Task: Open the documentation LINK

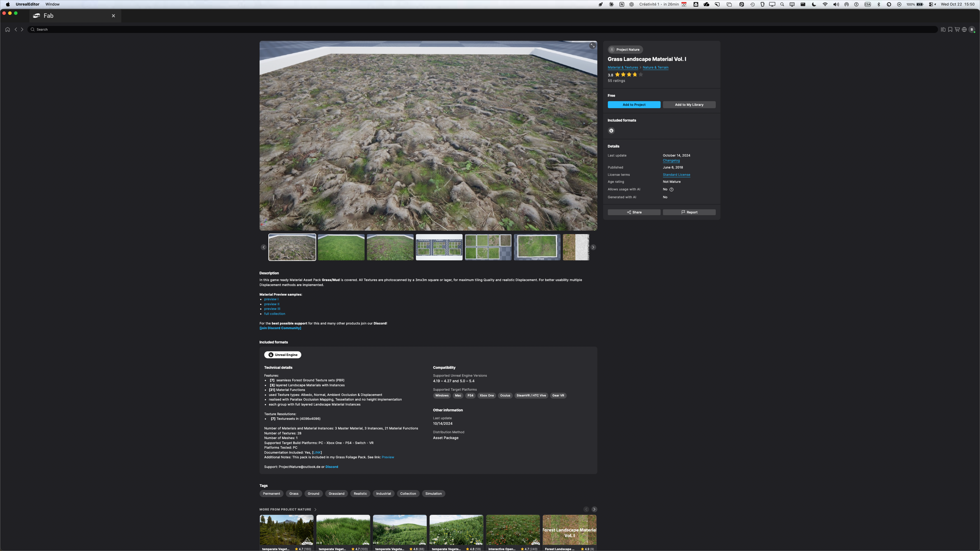Action: tap(317, 452)
